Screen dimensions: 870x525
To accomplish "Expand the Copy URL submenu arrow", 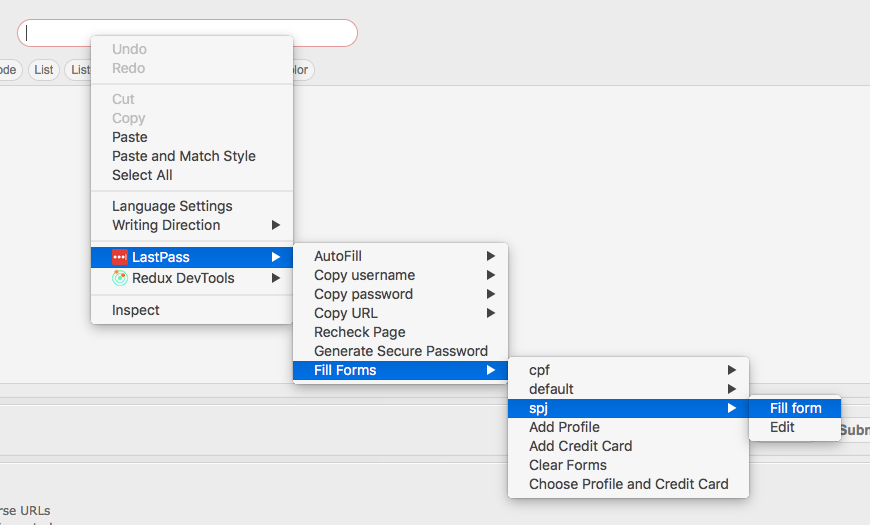I will coord(491,313).
